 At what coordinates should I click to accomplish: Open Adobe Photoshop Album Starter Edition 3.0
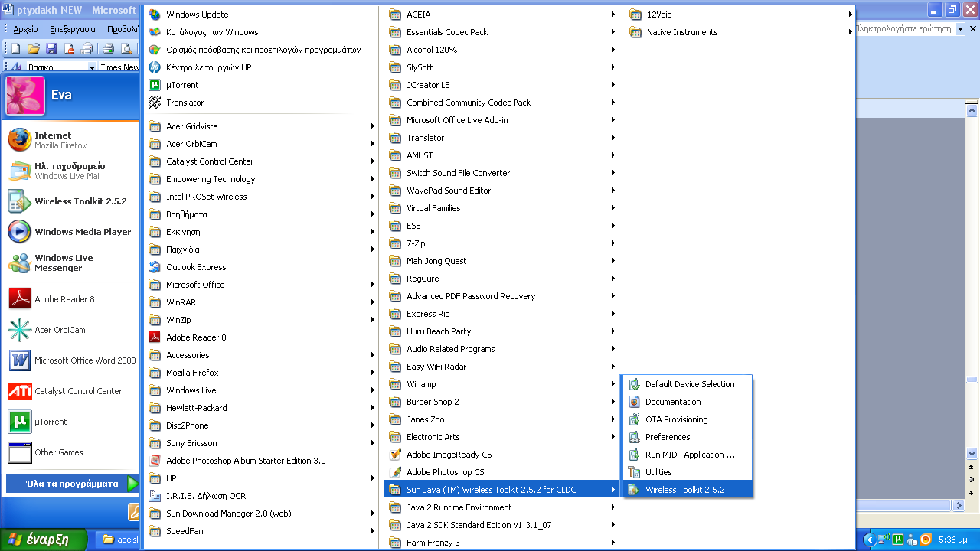coord(261,461)
